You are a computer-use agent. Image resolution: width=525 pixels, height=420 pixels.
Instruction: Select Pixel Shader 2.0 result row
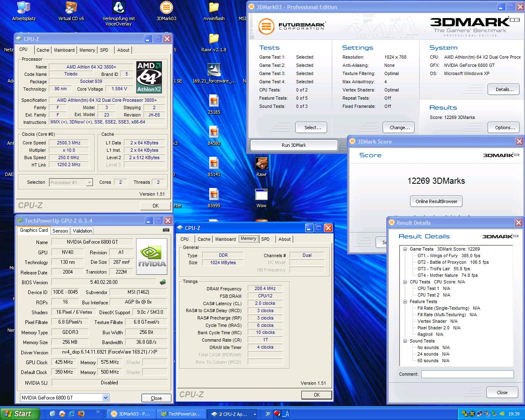tap(439, 328)
